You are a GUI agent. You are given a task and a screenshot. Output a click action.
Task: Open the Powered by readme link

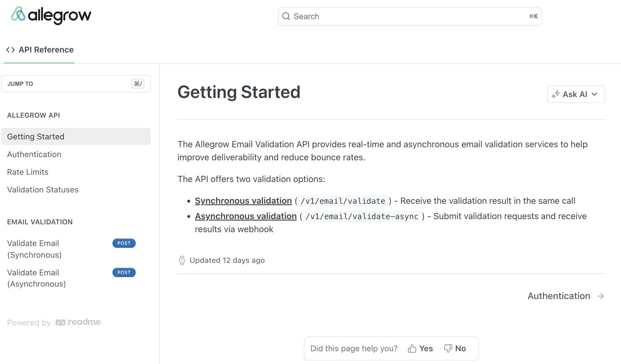(54, 322)
